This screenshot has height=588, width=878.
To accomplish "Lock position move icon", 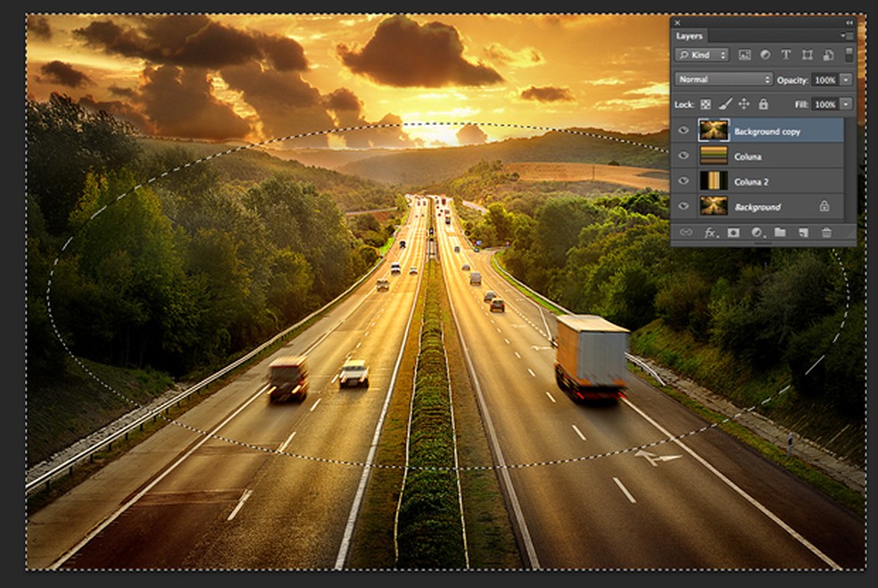I will (743, 104).
